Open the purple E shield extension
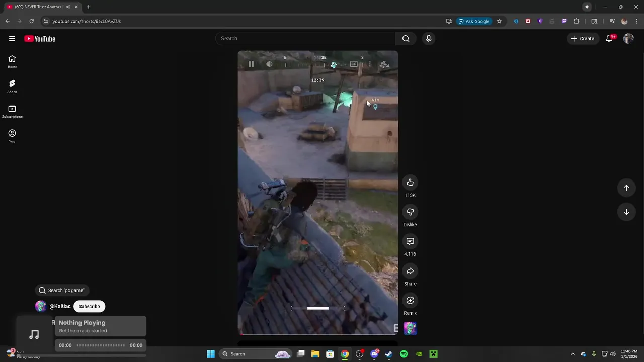This screenshot has height=362, width=644. tap(540, 21)
